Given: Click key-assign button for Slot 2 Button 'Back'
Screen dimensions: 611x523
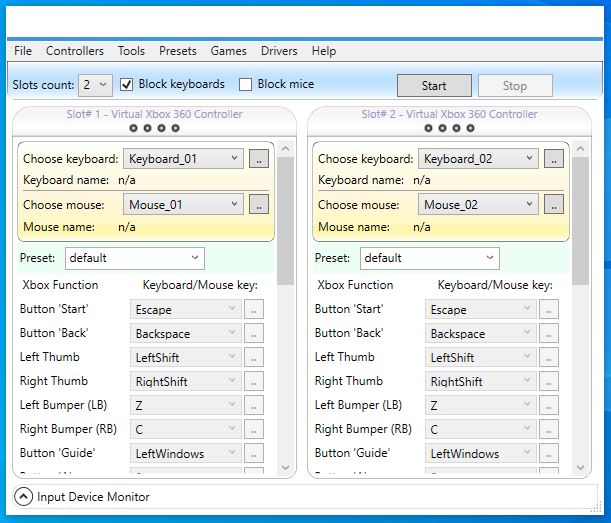Looking at the screenshot, I should [549, 334].
